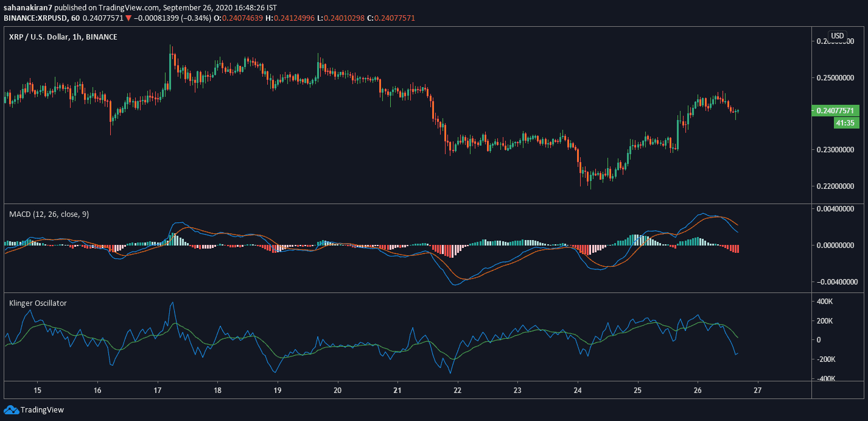Click the L:0.24010298 low value

point(341,18)
